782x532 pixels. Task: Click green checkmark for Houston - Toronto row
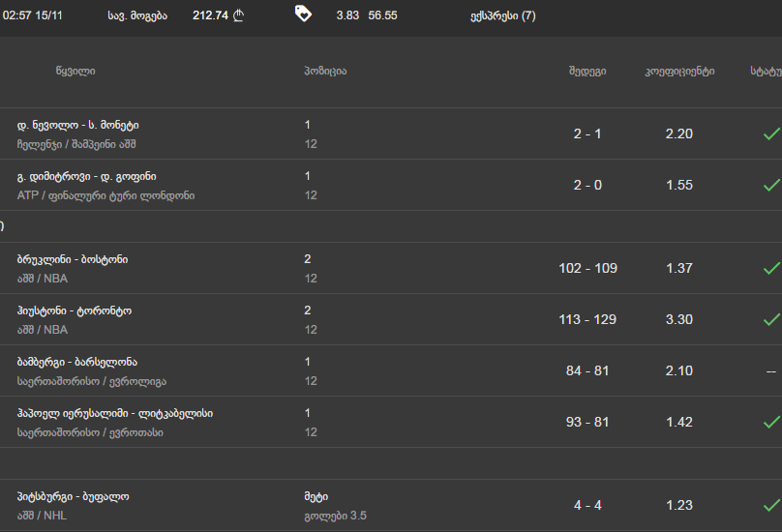click(770, 319)
